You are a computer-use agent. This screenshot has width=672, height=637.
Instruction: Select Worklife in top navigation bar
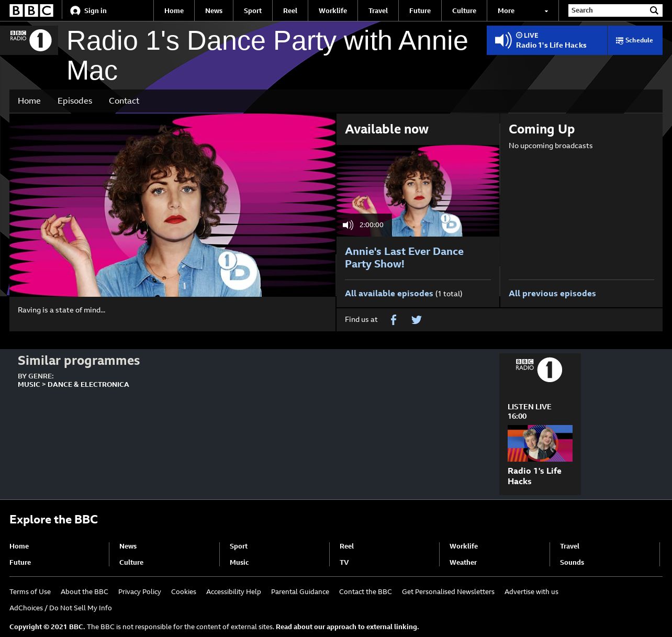click(333, 10)
